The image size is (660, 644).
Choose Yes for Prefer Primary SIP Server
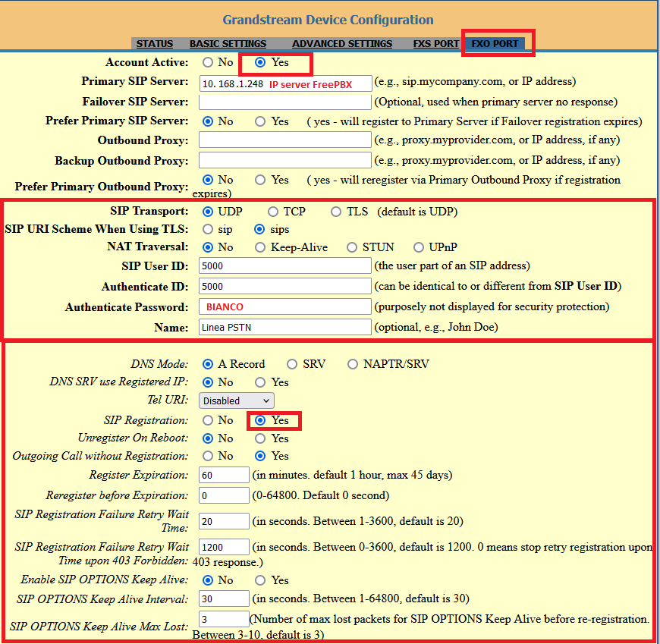(x=260, y=121)
